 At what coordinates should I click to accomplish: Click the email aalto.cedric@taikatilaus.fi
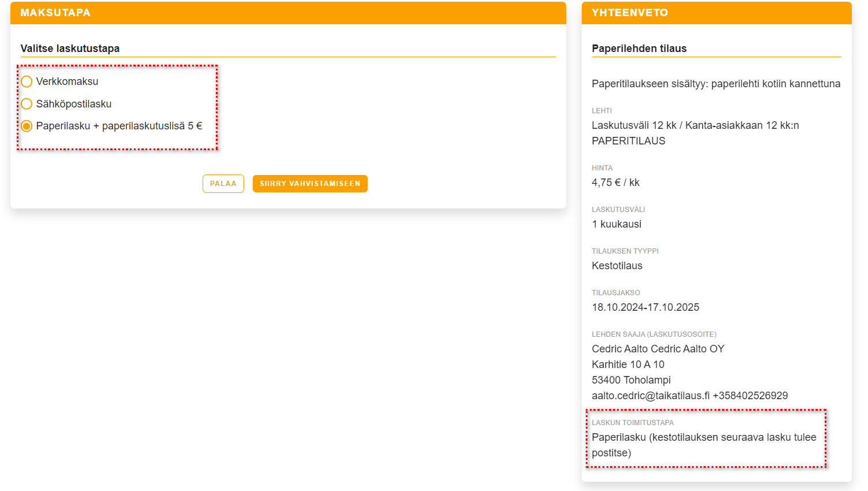pos(651,396)
